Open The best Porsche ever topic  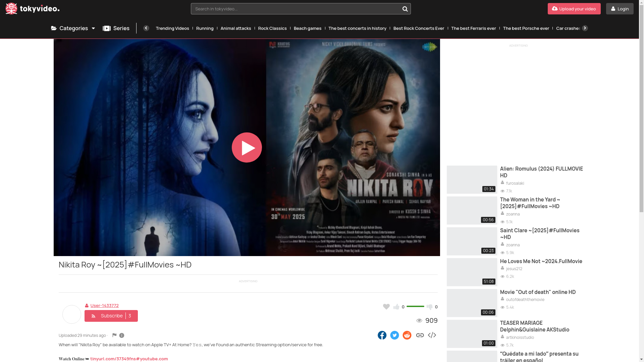coord(526,28)
